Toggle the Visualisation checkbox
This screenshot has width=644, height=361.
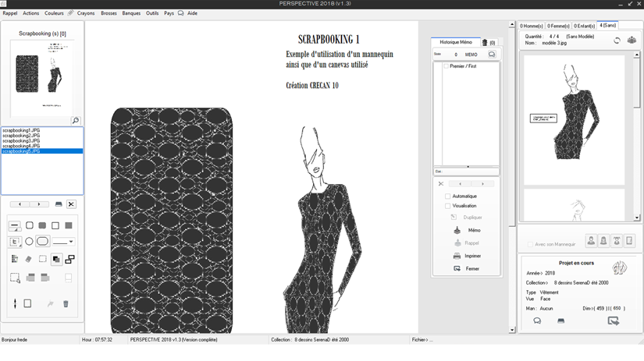[448, 206]
